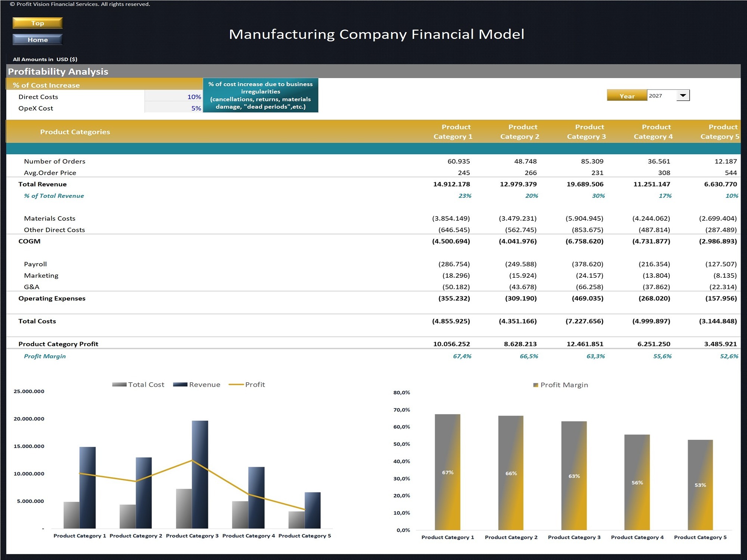Click Total Revenue value 14.912.178
The width and height of the screenshot is (747, 560).
[452, 184]
